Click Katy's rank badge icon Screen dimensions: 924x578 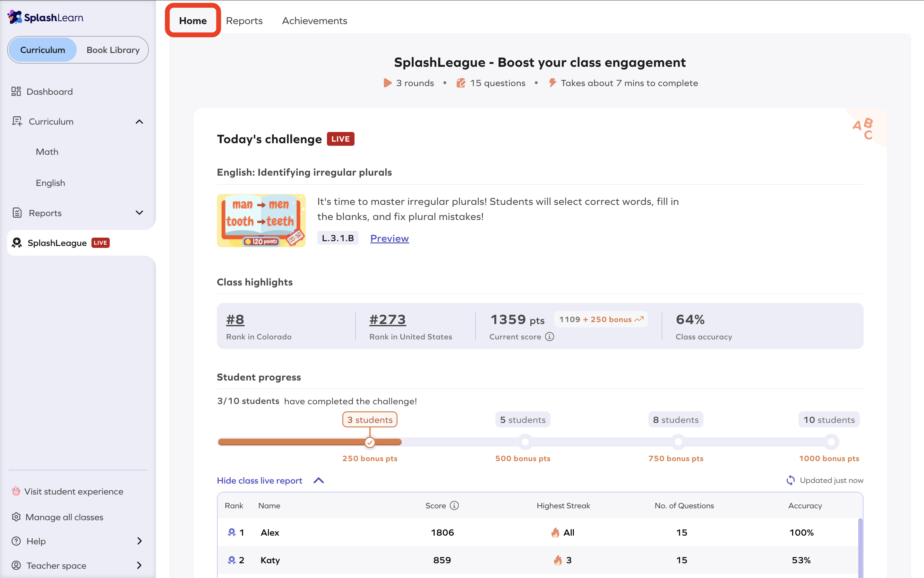pyautogui.click(x=231, y=560)
